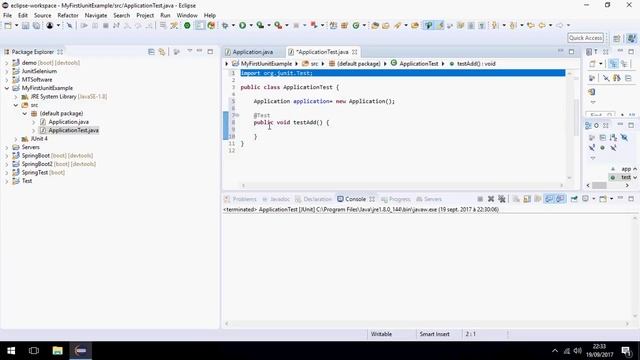Click Remove All Terminated Launches icon
Image resolution: width=640 pixels, height=360 pixels.
502,199
